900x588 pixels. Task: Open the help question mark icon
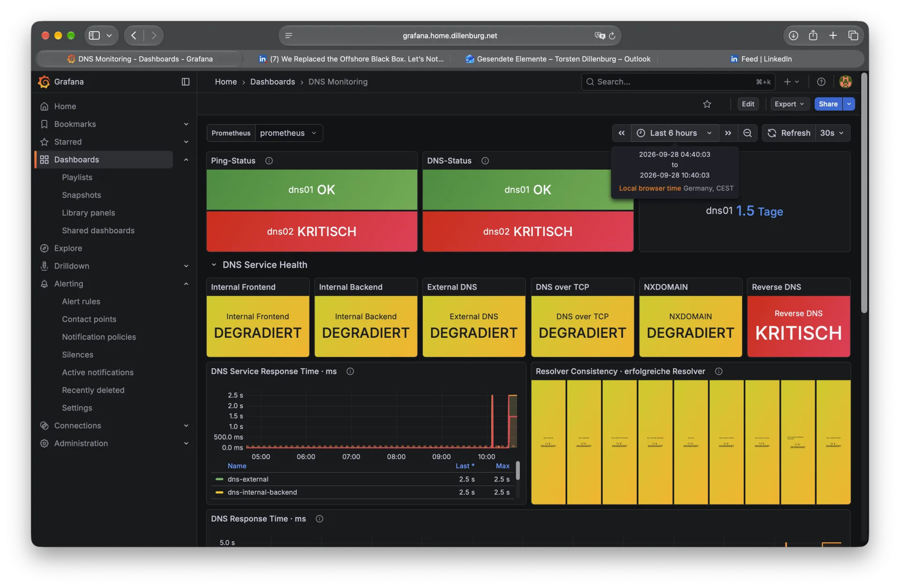(821, 82)
